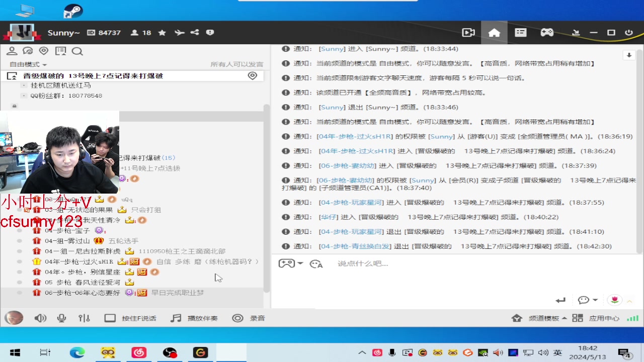This screenshot has width=644, height=362.
Task: Open the chat bubble options dropdown
Action: coord(588,300)
